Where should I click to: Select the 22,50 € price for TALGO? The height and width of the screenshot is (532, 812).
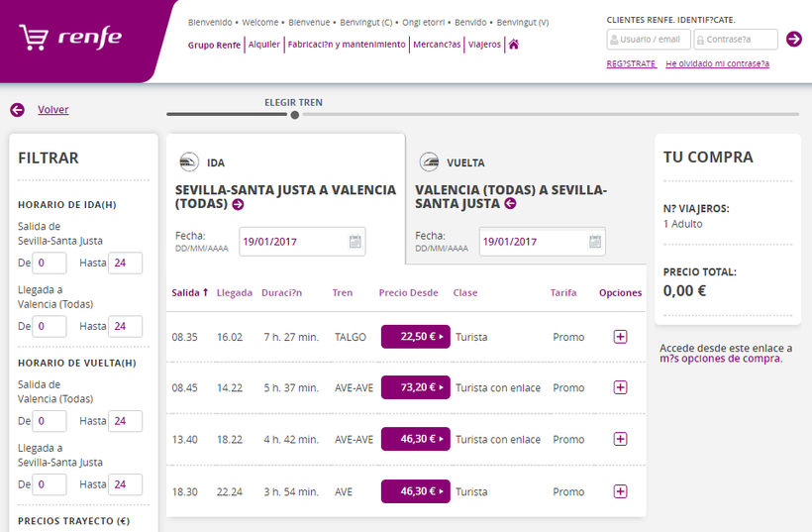pos(415,337)
